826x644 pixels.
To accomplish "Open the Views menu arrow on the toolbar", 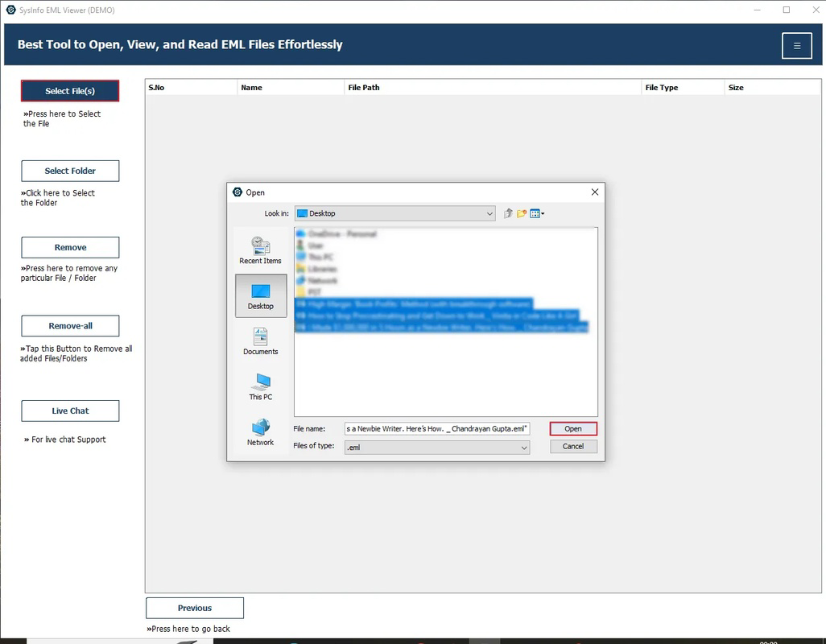I will pyautogui.click(x=544, y=213).
